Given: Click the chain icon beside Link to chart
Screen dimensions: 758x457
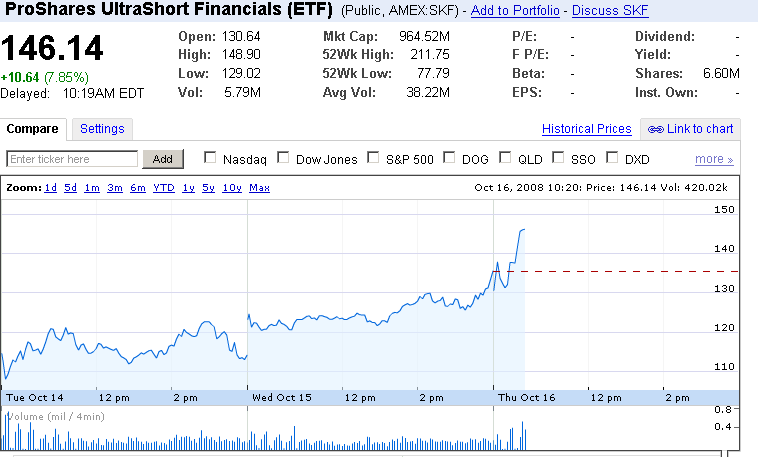Looking at the screenshot, I should [x=655, y=129].
